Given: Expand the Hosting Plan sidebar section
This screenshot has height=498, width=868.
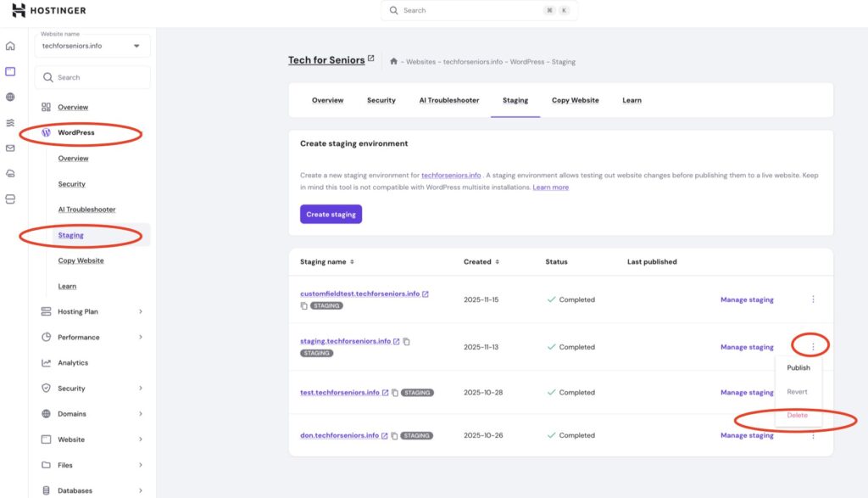Looking at the screenshot, I should (92, 311).
